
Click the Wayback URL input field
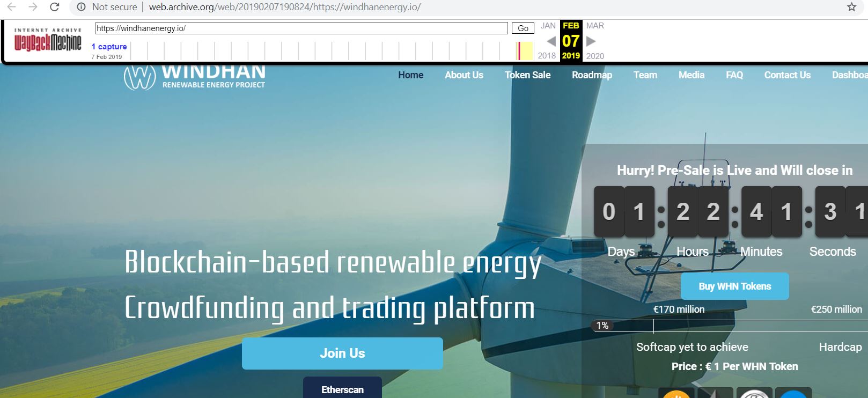[301, 28]
